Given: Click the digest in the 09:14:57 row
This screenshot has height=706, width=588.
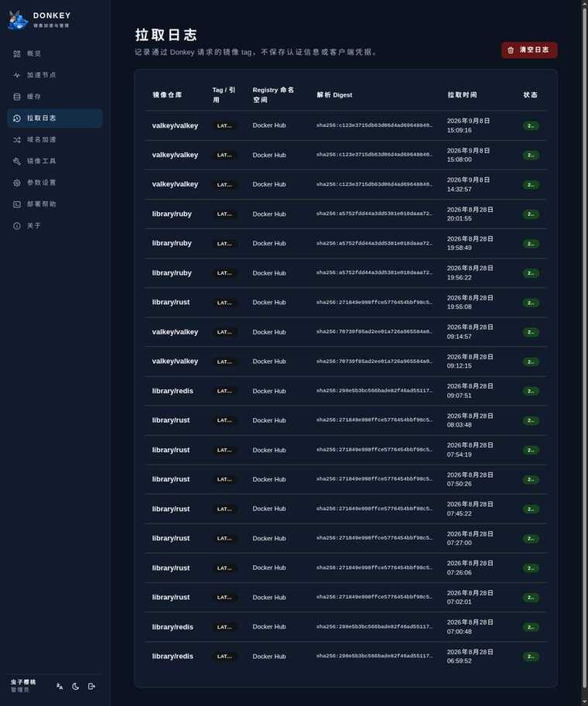Looking at the screenshot, I should pyautogui.click(x=374, y=332).
